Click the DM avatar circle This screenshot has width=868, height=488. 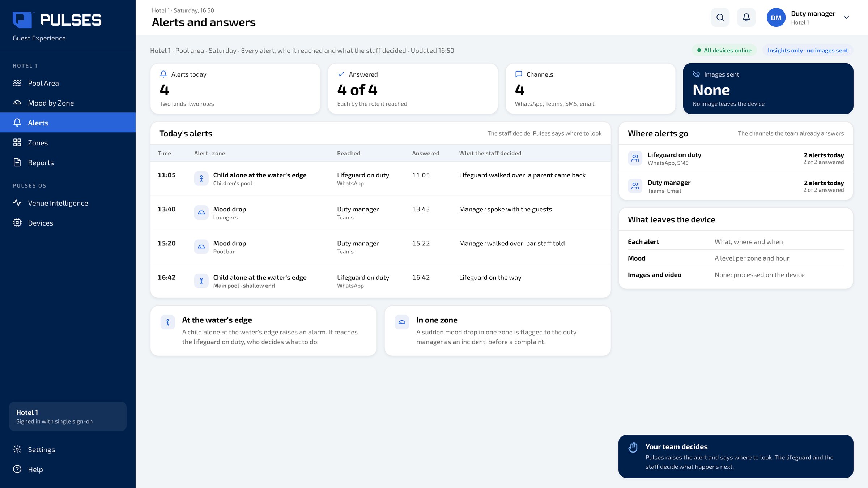[x=776, y=17]
